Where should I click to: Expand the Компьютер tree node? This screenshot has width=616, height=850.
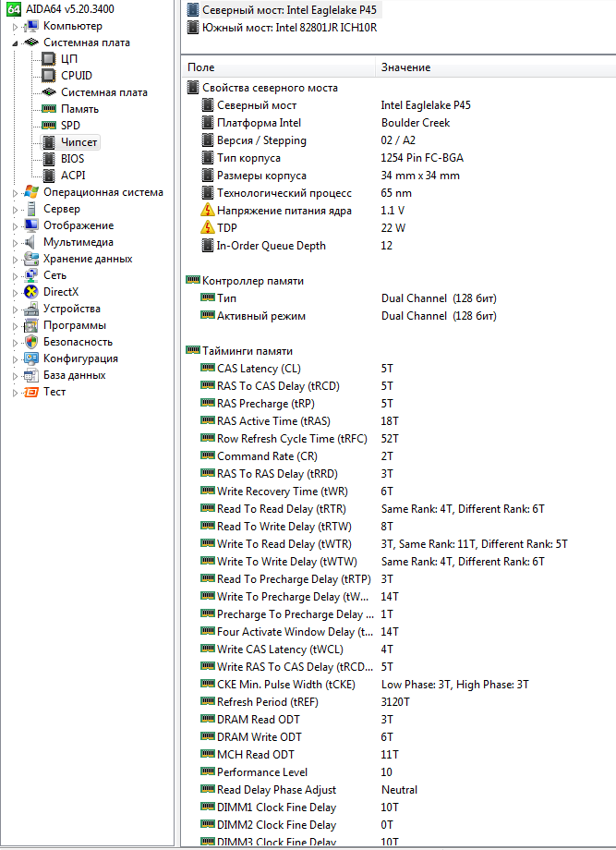(15, 27)
